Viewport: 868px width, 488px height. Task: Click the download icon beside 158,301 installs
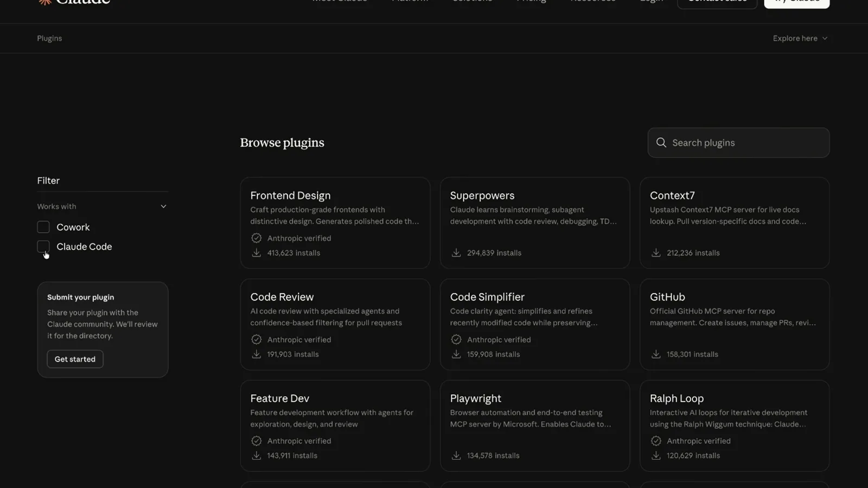pos(656,354)
